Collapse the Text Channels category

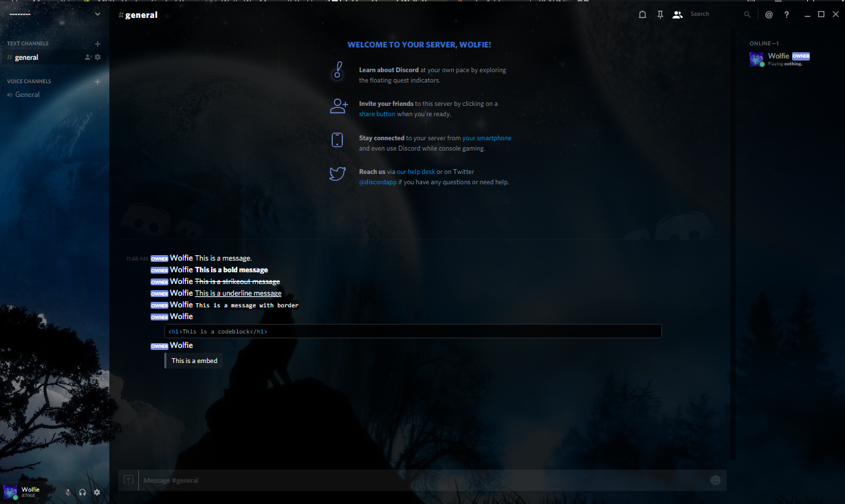click(28, 44)
